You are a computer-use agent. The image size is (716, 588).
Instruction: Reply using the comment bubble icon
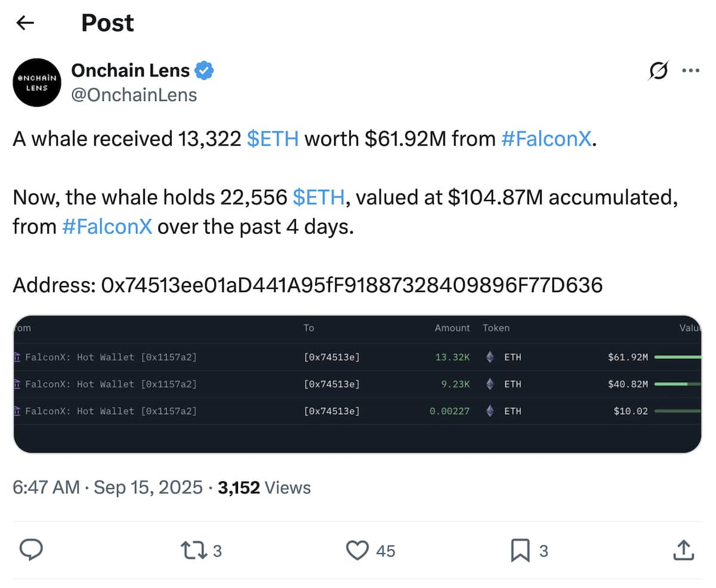(31, 550)
